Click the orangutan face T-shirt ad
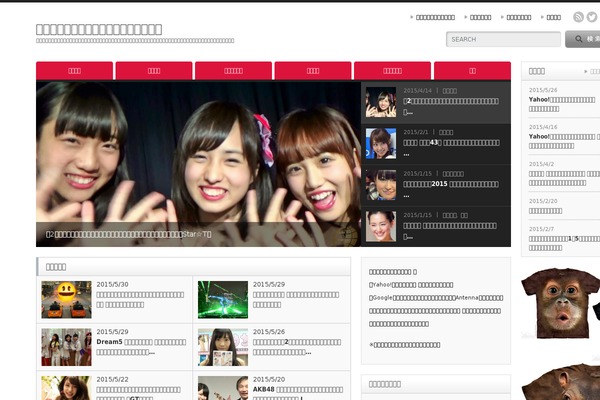 pyautogui.click(x=561, y=303)
